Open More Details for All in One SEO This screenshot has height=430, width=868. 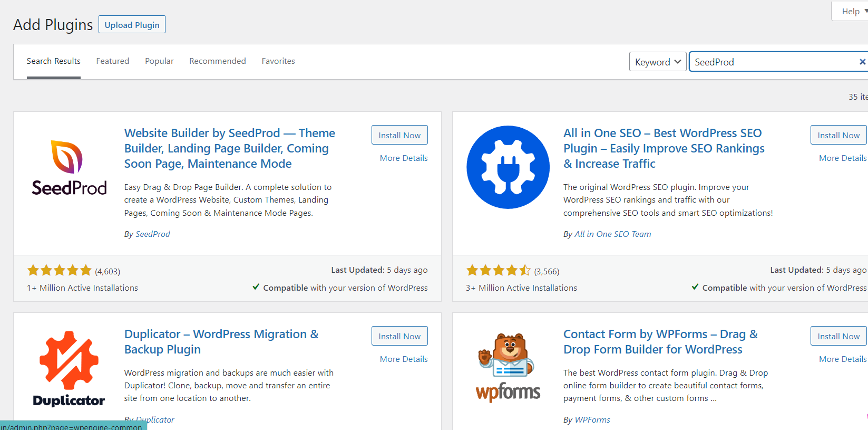pyautogui.click(x=843, y=158)
